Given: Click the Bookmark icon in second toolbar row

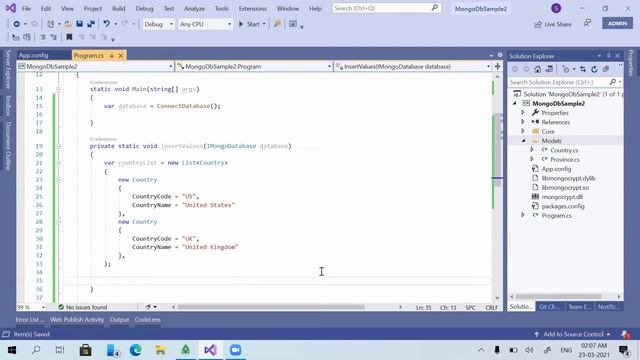Looking at the screenshot, I should pos(69,37).
